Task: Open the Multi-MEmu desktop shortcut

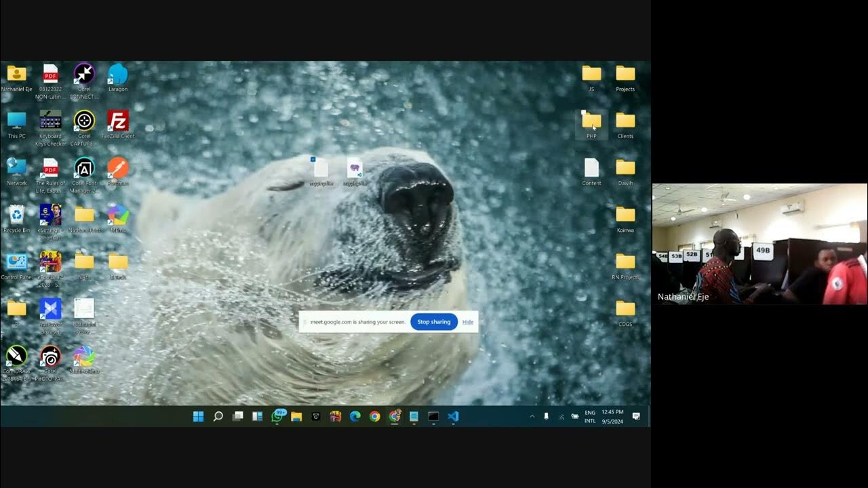Action: pos(84,360)
